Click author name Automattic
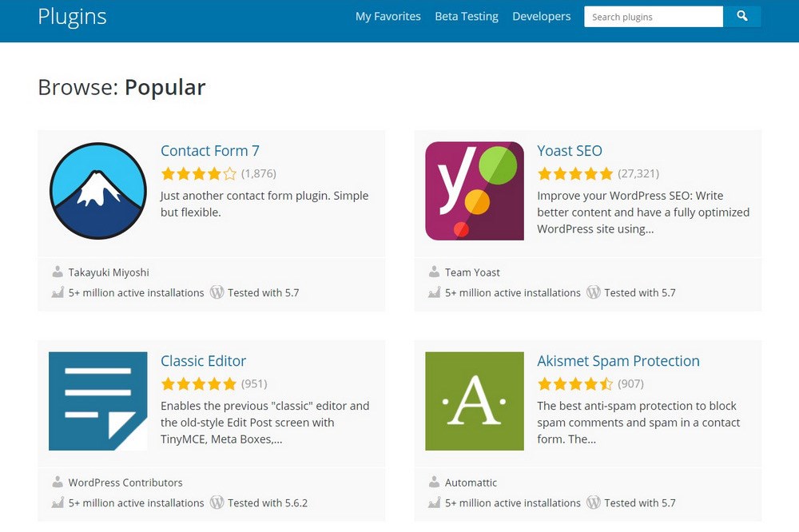This screenshot has width=799, height=532. [x=471, y=482]
